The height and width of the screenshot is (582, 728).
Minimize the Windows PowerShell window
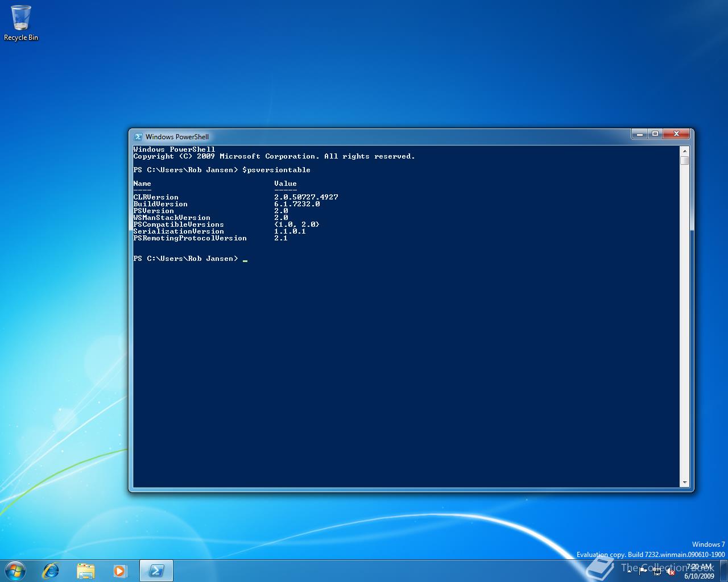(x=640, y=134)
